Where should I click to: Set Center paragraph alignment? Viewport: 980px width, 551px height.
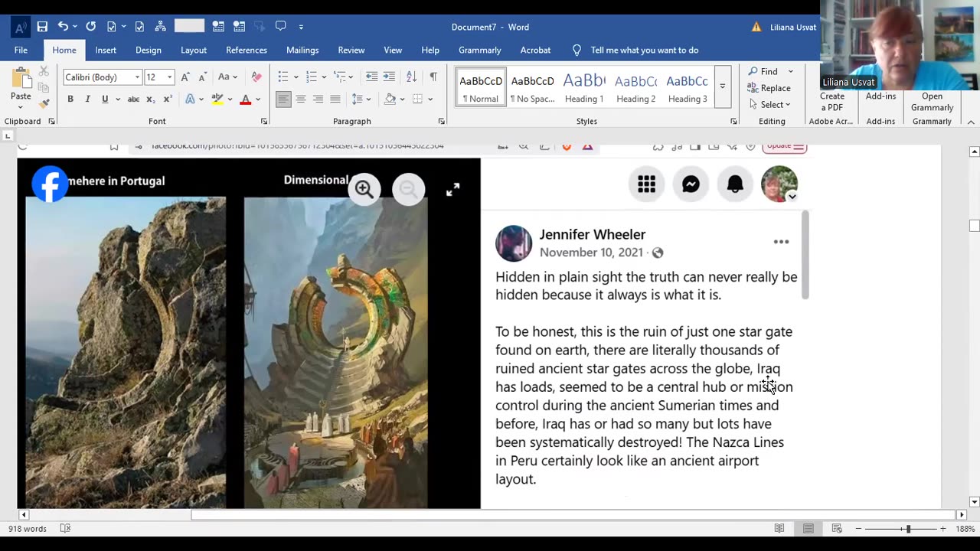pos(301,99)
